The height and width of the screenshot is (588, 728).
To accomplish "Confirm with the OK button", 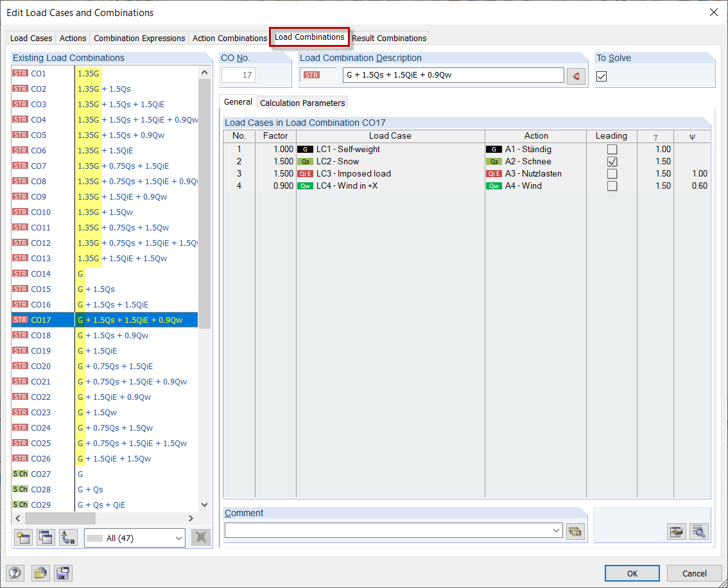I will pos(632,573).
